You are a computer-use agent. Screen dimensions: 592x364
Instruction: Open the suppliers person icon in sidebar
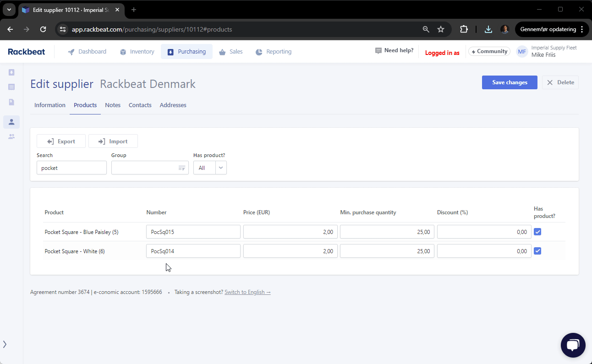click(x=11, y=122)
